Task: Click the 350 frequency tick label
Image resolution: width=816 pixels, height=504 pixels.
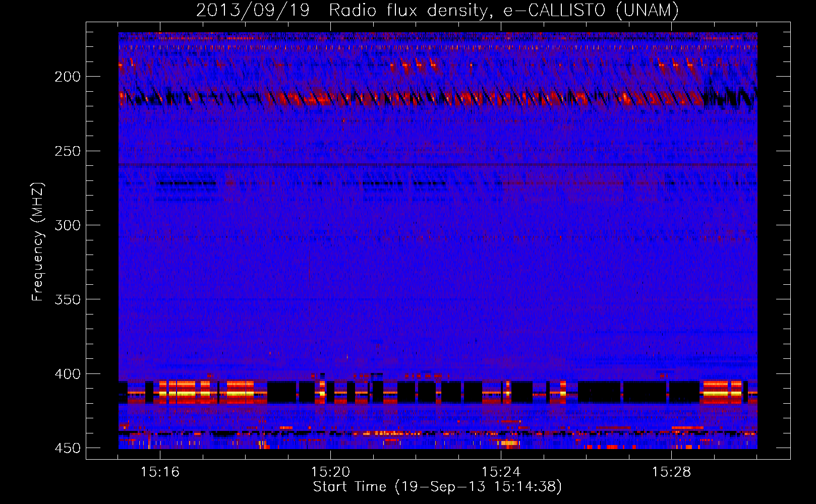Action: [68, 299]
